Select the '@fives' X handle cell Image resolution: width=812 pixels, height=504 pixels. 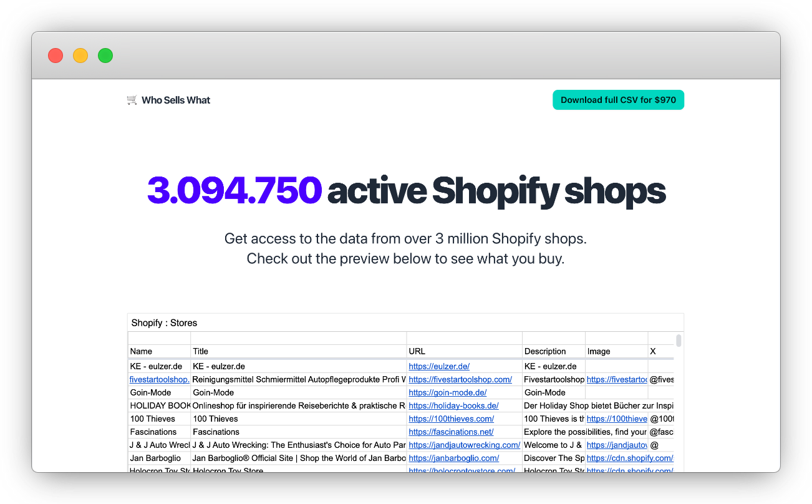click(661, 379)
